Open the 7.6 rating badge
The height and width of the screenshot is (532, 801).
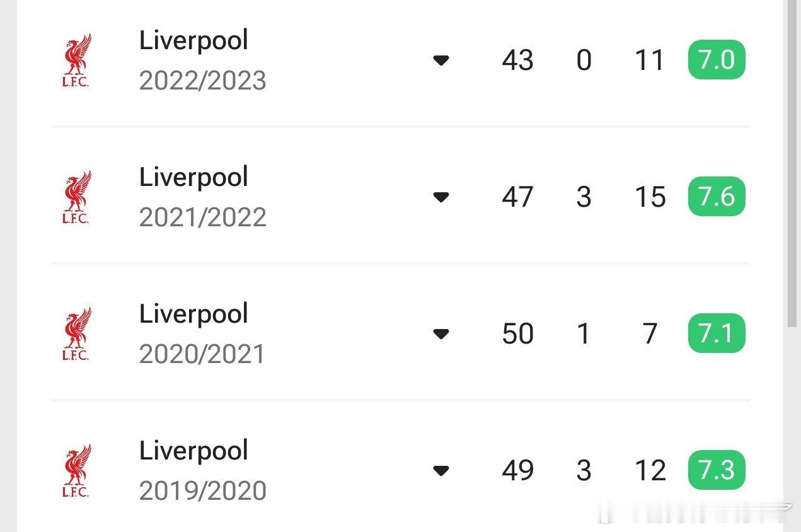click(x=717, y=197)
